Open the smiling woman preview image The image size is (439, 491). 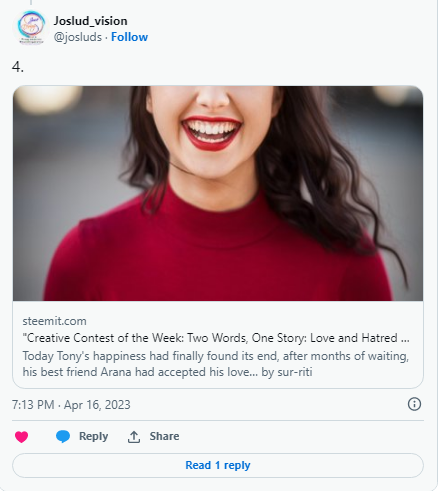[218, 193]
